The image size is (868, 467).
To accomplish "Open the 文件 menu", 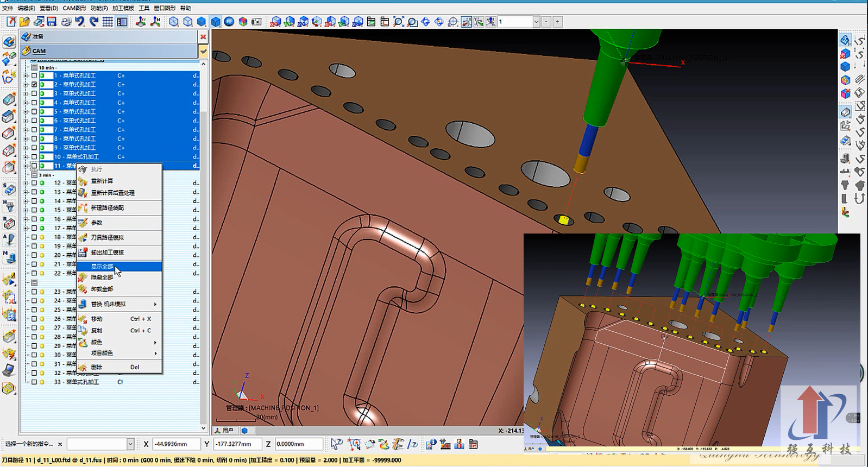I will [8, 8].
